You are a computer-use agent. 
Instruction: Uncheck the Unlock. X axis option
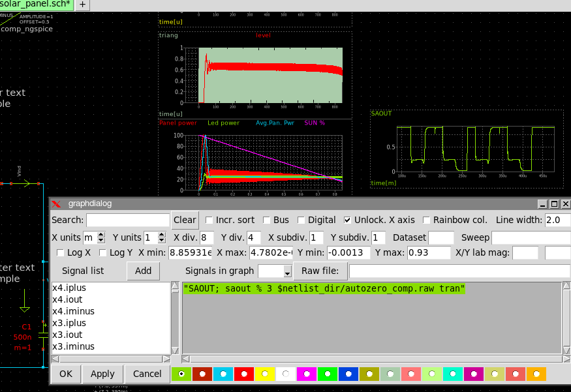coord(347,220)
